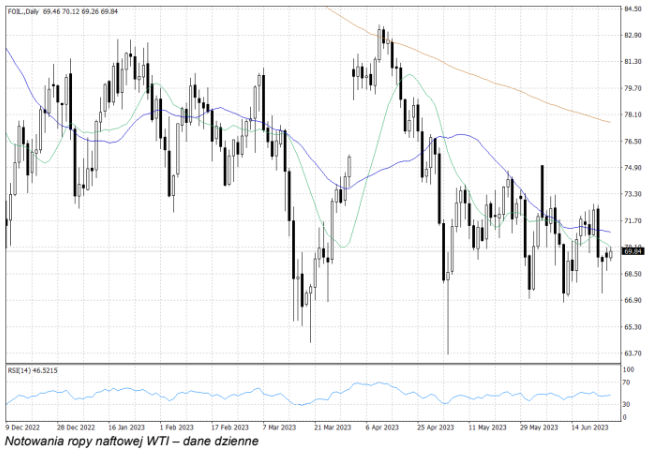Click the current price tag 69.84
This screenshot has height=454, width=646.
pos(633,251)
